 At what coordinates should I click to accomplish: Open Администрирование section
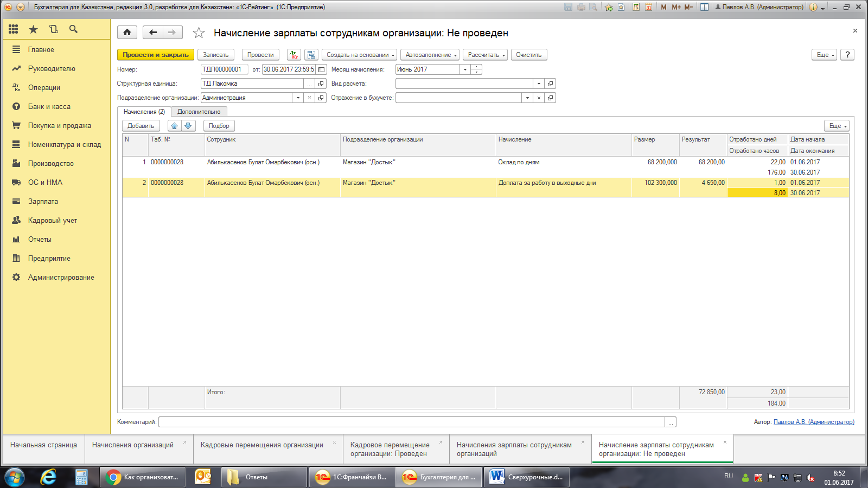tap(61, 277)
